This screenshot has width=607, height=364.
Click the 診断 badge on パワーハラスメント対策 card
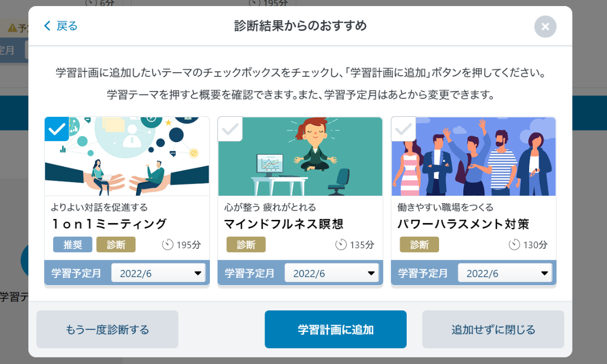(419, 245)
